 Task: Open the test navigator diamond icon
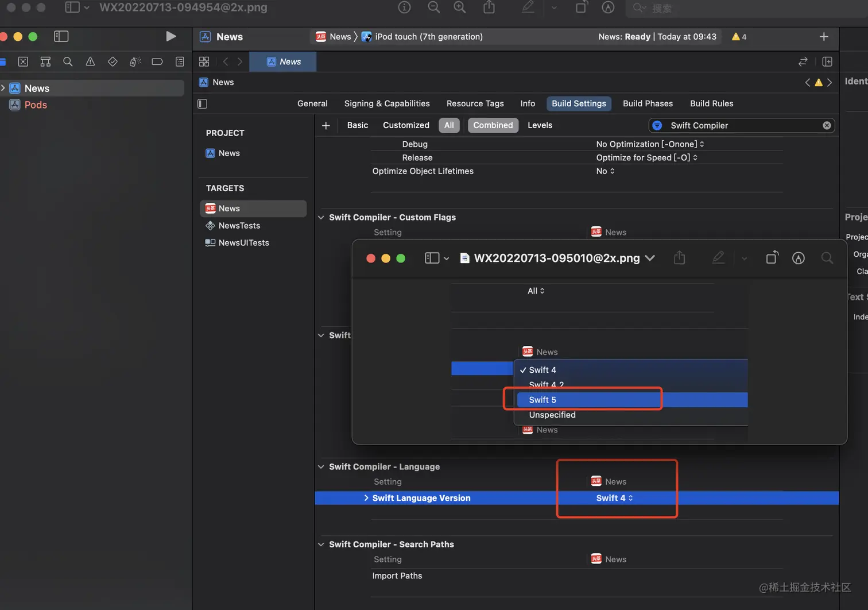[113, 61]
